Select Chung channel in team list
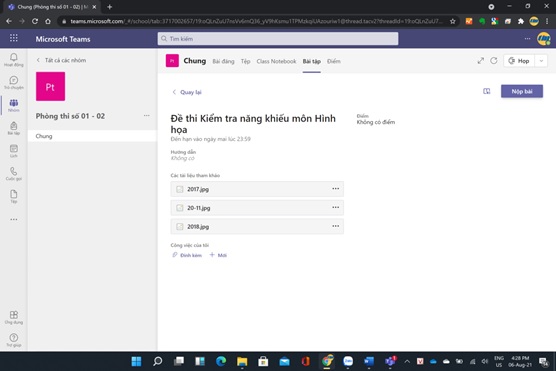Image resolution: width=556 pixels, height=371 pixels. [x=92, y=136]
